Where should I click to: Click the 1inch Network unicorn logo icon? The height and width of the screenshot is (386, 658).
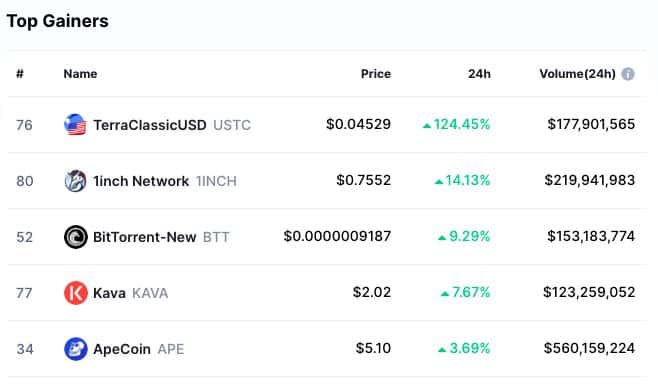(x=76, y=181)
